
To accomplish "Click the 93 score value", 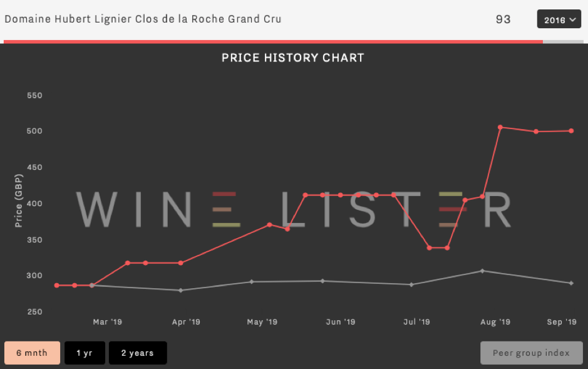I will [x=503, y=19].
